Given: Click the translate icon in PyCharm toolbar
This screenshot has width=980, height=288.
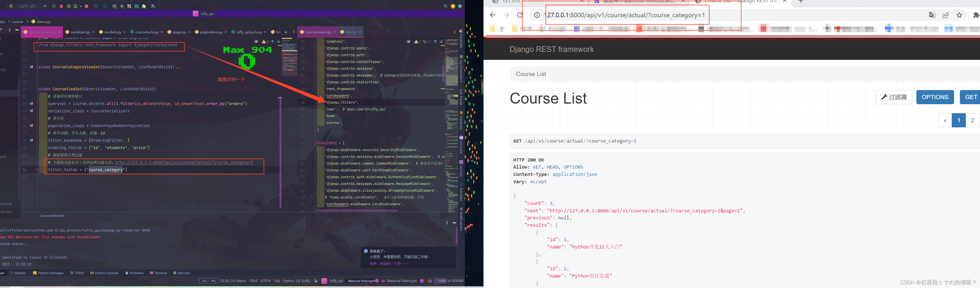Looking at the screenshot, I should point(153,6).
